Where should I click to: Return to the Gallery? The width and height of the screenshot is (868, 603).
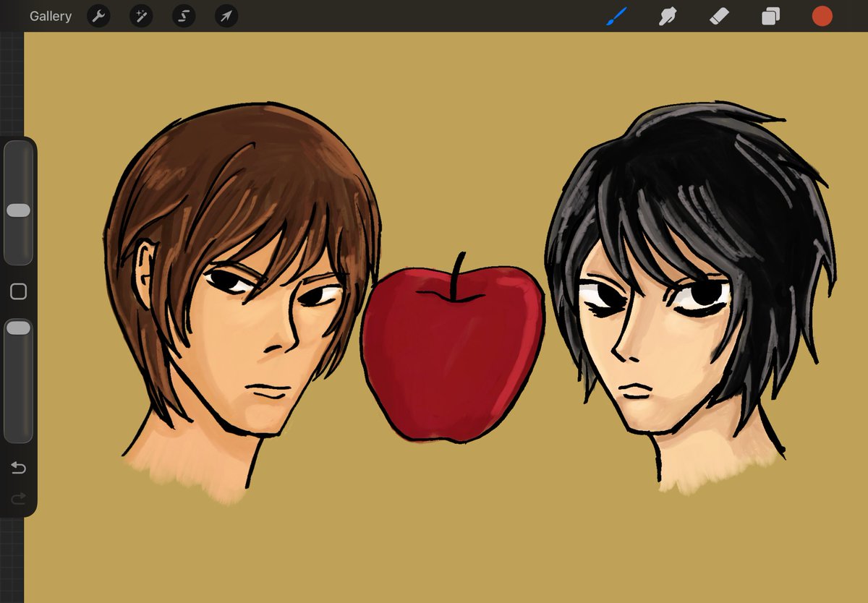[51, 16]
